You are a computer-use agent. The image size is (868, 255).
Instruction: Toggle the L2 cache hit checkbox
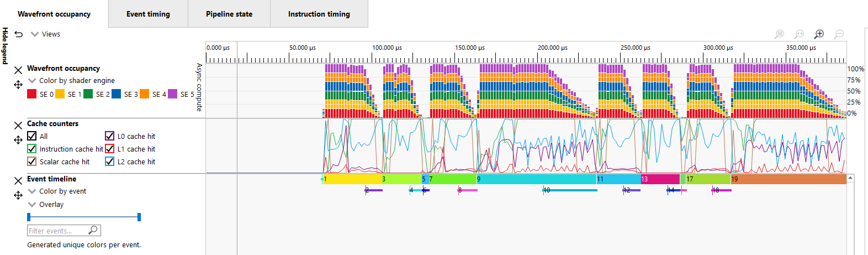tap(110, 162)
